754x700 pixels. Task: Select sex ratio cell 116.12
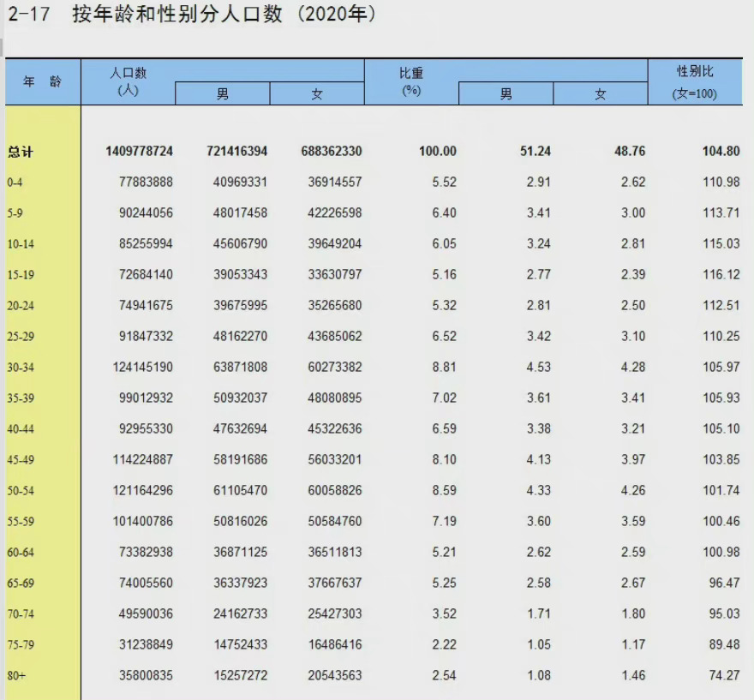[721, 274]
